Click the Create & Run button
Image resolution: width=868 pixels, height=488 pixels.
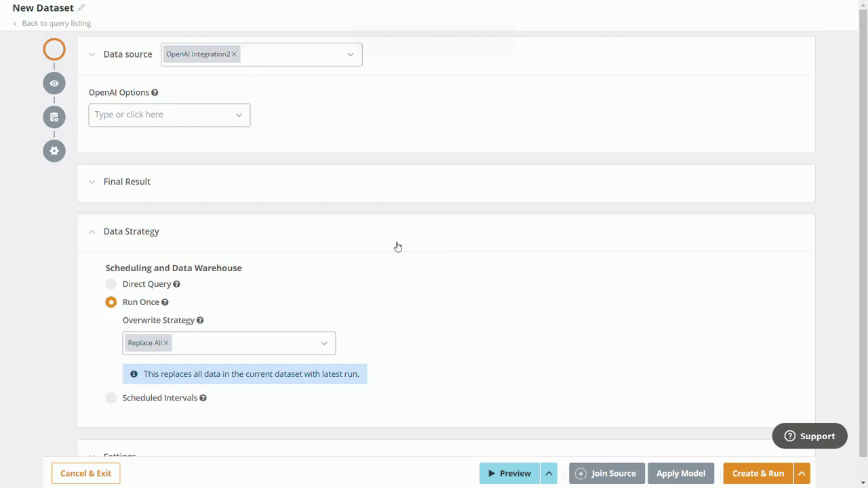coord(757,473)
